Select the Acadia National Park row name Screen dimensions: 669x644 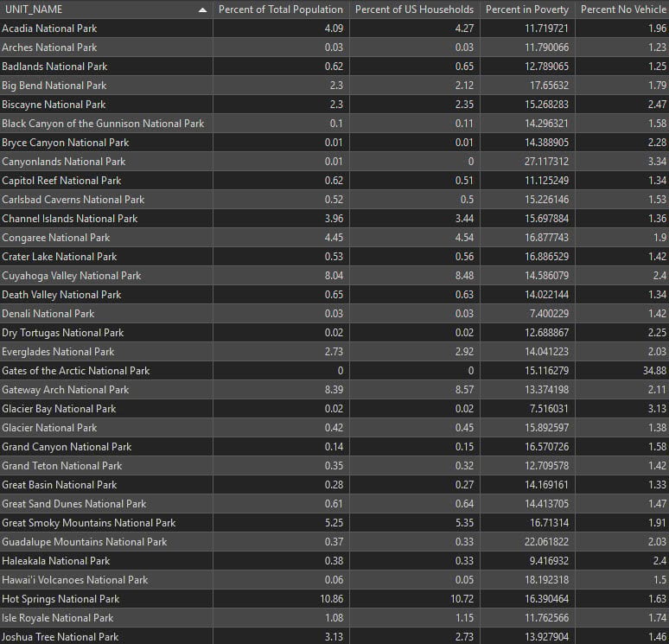click(x=49, y=29)
